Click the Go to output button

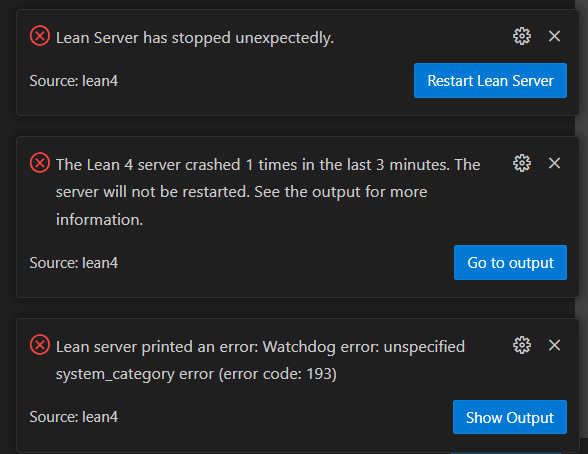[510, 262]
